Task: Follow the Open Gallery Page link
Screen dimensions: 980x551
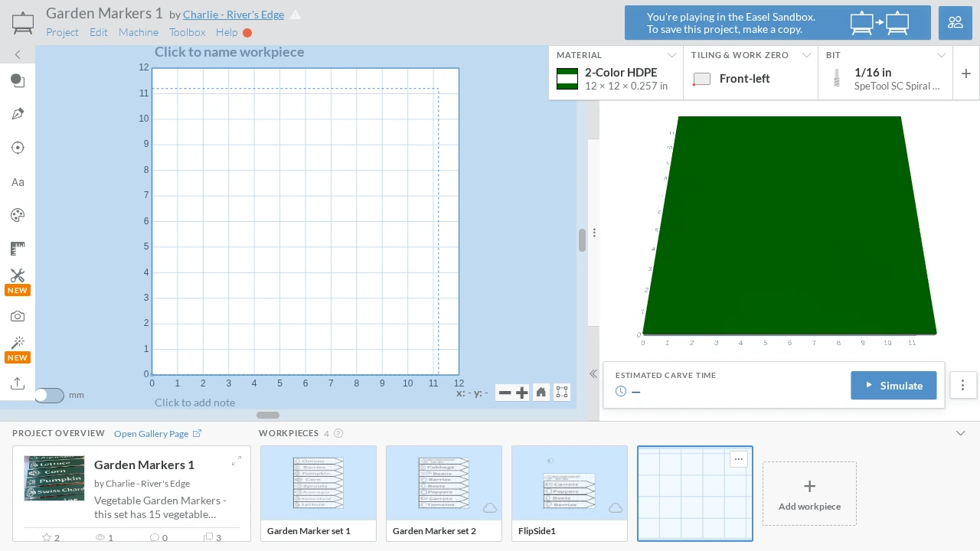Action: (158, 433)
